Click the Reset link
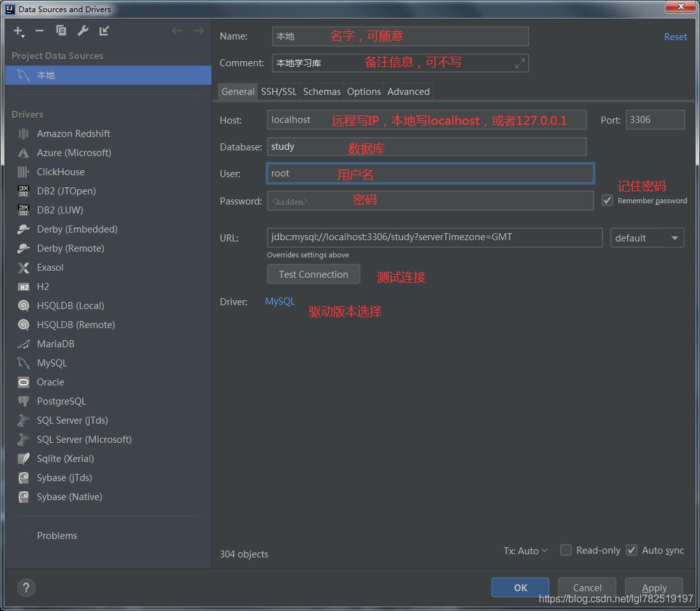The image size is (700, 611). click(675, 37)
